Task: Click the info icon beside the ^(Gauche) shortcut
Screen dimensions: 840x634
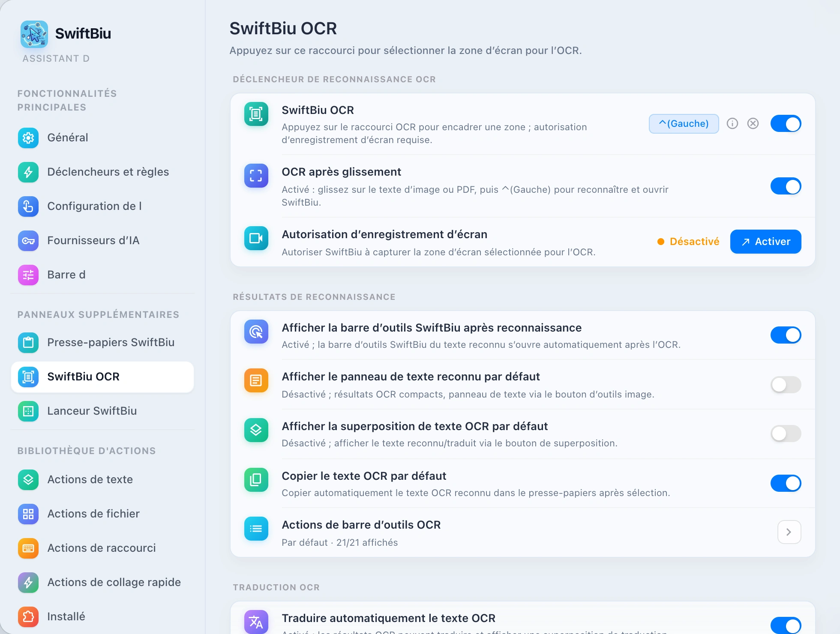Action: click(x=732, y=124)
